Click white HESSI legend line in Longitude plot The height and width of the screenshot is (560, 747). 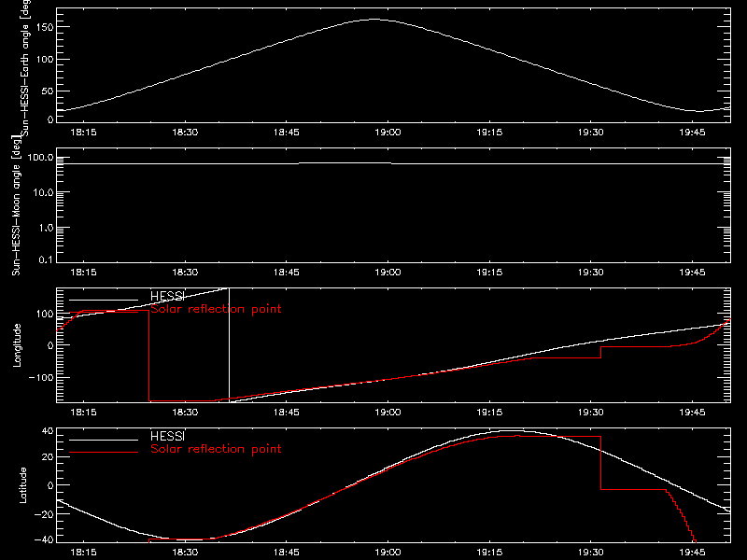(104, 300)
